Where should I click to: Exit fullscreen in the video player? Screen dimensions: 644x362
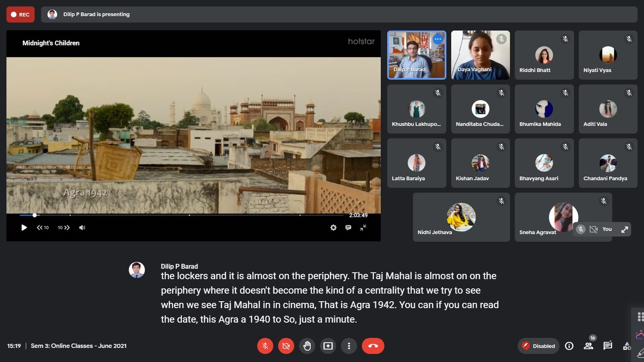[363, 228]
